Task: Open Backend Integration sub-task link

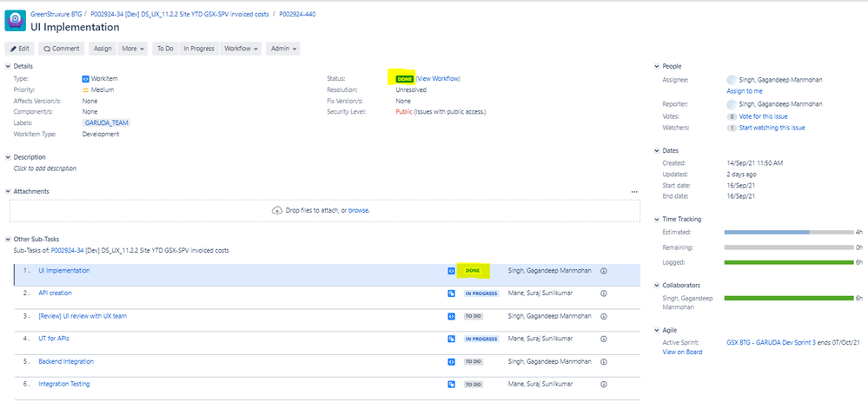Action: (x=66, y=361)
